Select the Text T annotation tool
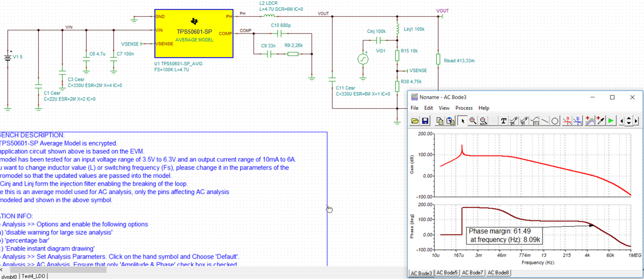The image size is (644, 279). [x=504, y=121]
